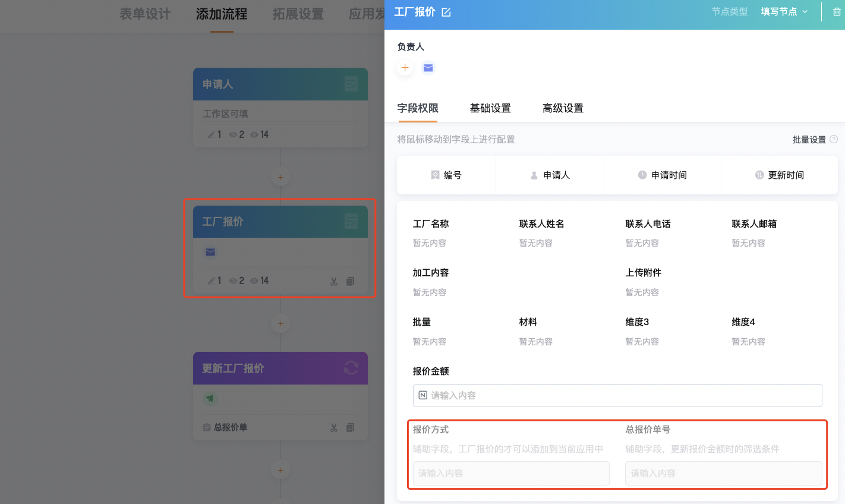The image size is (845, 504).
Task: Edit the 工厂报价 node title pencil icon
Action: point(446,12)
